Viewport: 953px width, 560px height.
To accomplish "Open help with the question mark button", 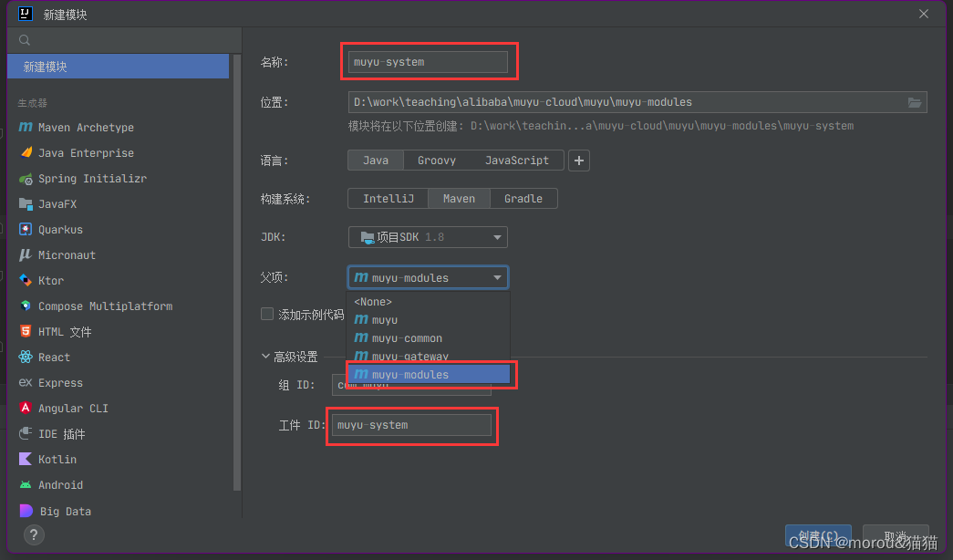I will point(34,535).
